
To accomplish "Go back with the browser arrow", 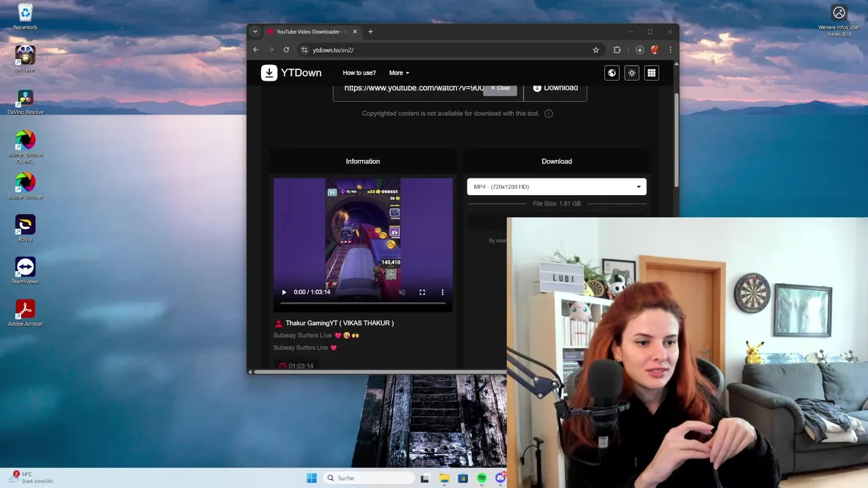I will pos(256,49).
